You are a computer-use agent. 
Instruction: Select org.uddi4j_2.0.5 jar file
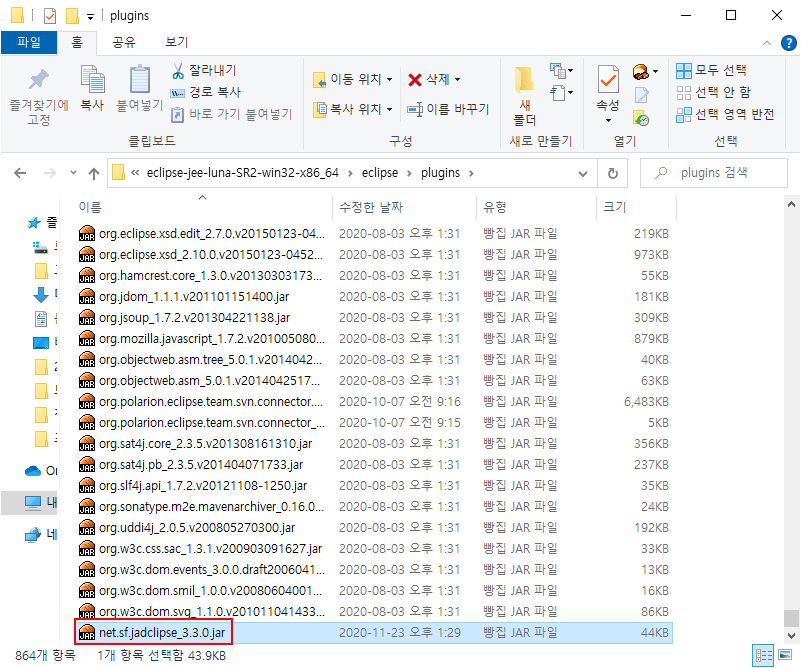coord(375,528)
